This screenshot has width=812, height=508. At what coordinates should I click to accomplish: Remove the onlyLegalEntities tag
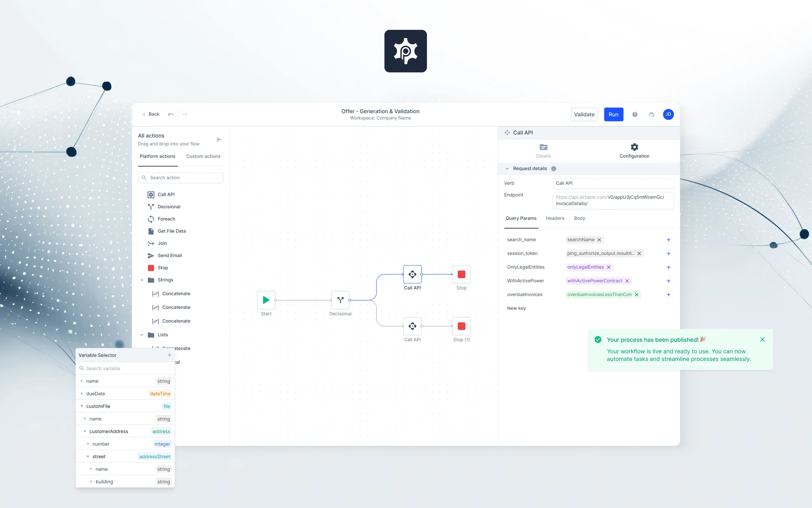pyautogui.click(x=609, y=267)
